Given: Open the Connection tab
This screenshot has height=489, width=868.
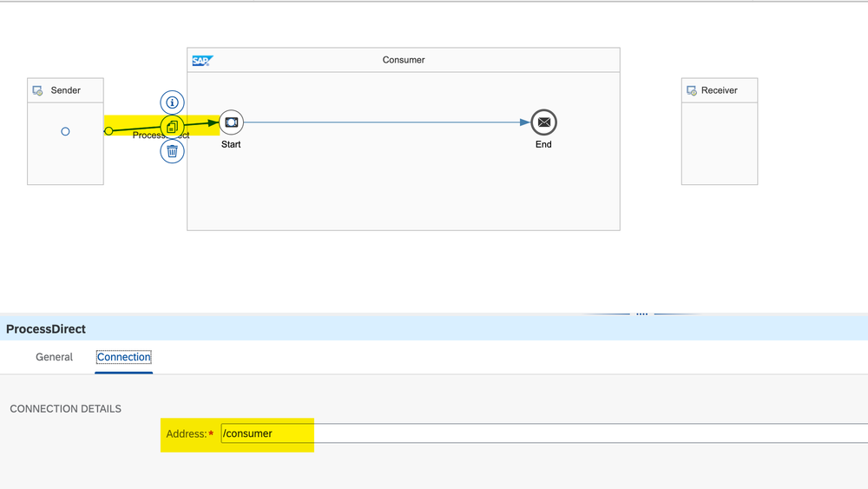Looking at the screenshot, I should click(124, 357).
